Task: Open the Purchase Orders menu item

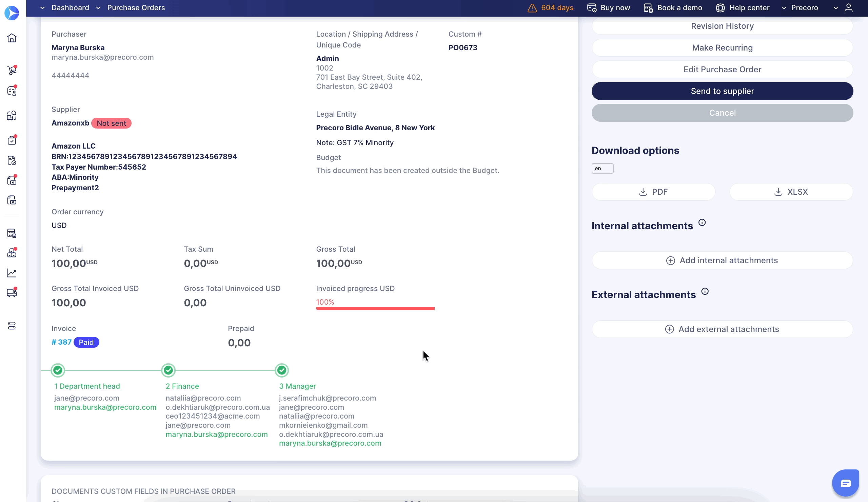Action: pyautogui.click(x=136, y=7)
